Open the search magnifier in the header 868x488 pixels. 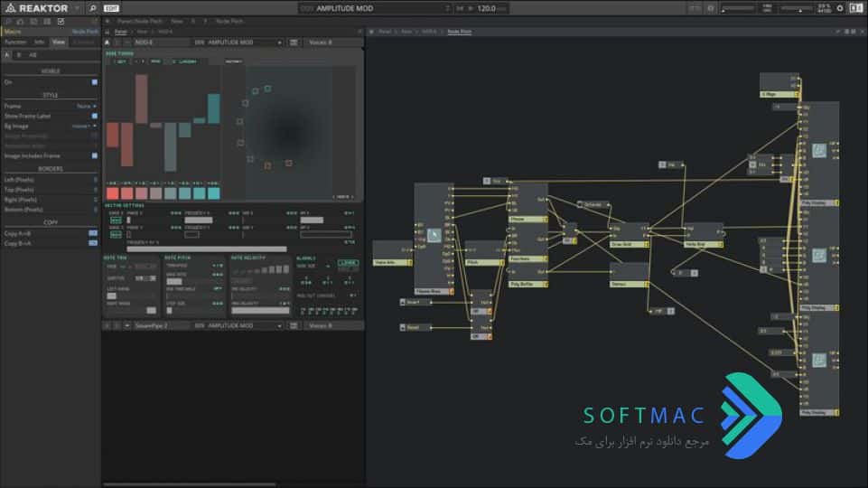(92, 8)
